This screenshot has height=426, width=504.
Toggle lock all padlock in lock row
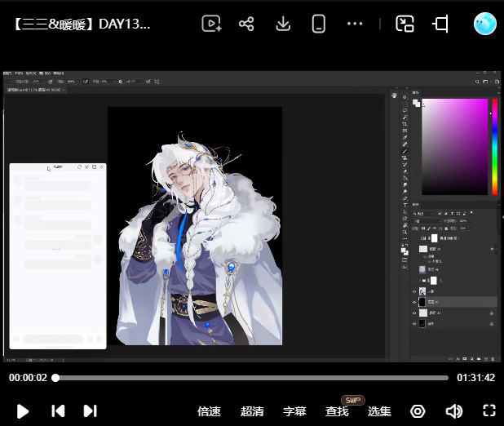446,229
